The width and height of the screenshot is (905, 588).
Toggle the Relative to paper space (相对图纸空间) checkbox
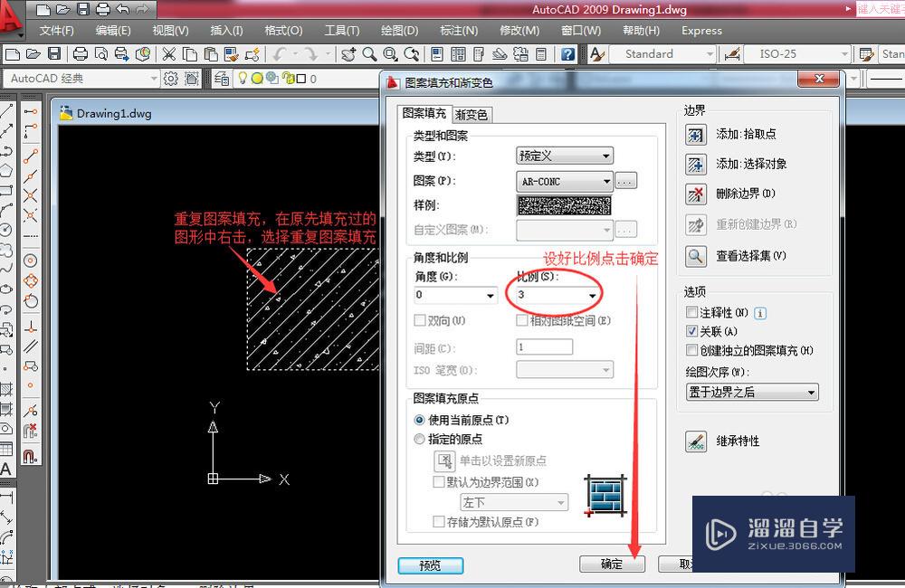click(x=522, y=320)
